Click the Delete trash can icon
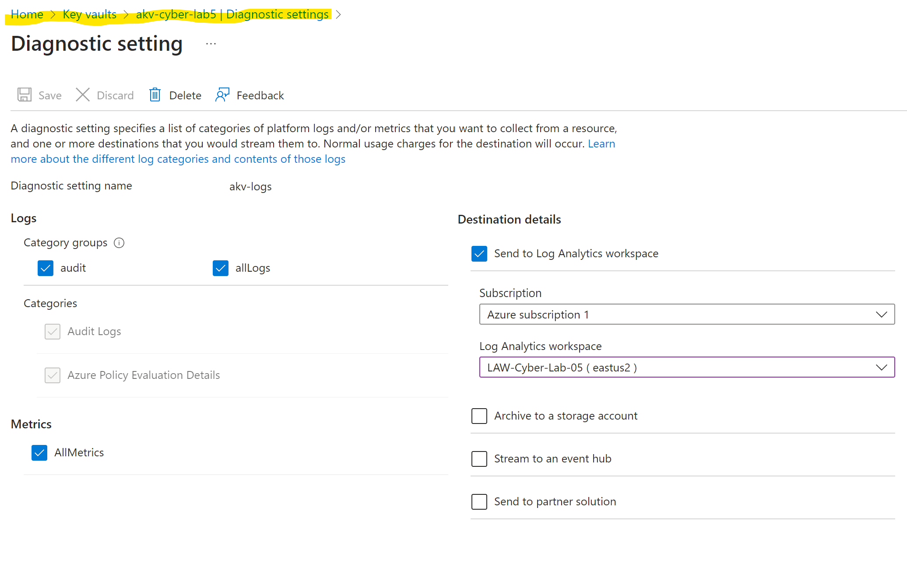 click(x=155, y=95)
